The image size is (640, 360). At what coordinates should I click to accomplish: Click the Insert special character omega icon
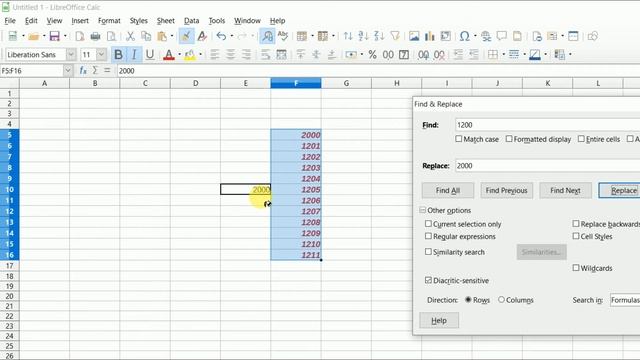464,36
